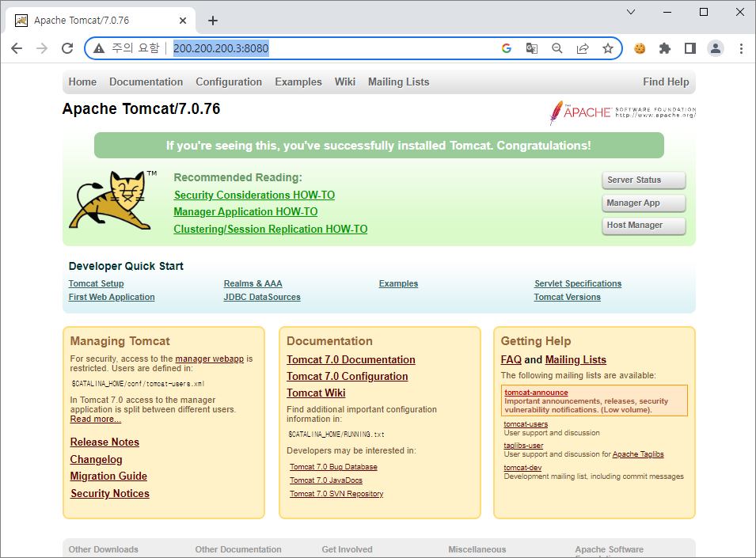The height and width of the screenshot is (558, 756).
Task: Open the FAQ link under Getting Help
Action: point(511,360)
